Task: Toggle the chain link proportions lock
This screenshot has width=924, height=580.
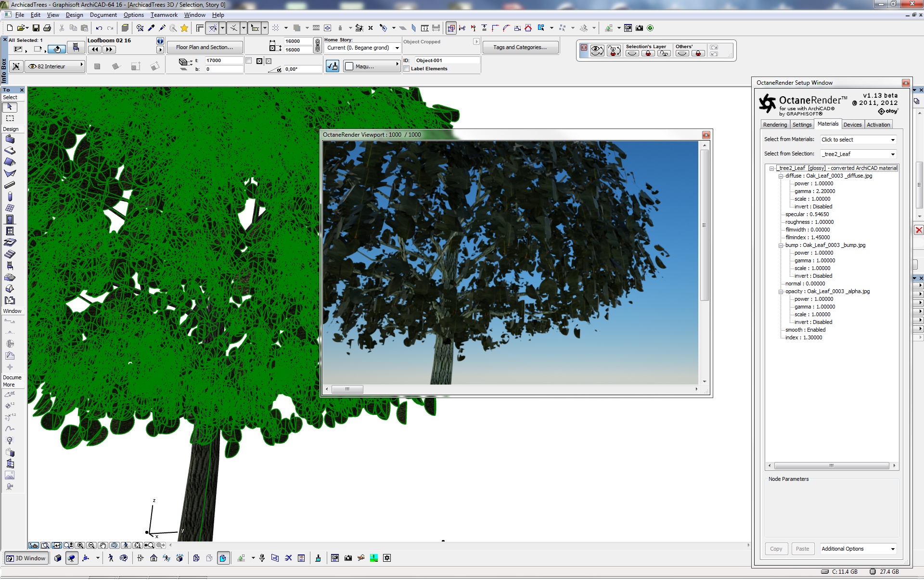Action: pos(318,45)
